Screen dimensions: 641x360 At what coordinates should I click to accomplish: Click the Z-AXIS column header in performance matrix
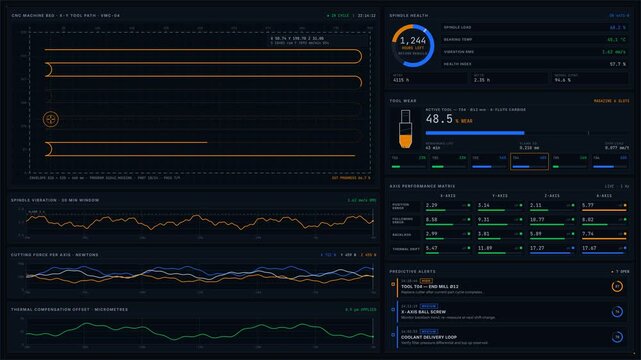552,196
